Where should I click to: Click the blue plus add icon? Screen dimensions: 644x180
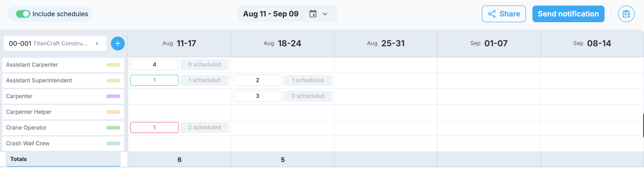(118, 44)
